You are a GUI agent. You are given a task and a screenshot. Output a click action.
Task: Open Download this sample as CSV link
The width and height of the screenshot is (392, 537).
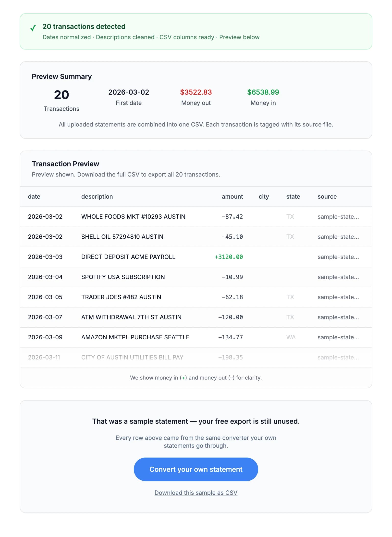click(196, 493)
